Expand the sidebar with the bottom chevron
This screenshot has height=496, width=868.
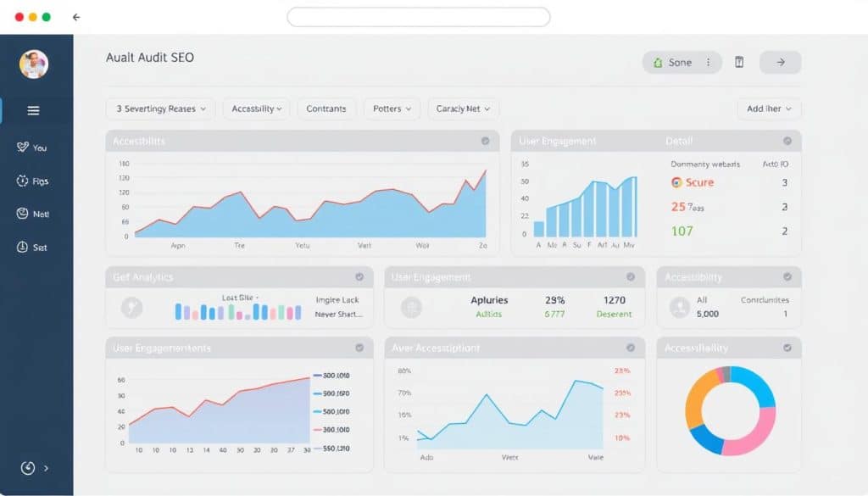pos(46,468)
